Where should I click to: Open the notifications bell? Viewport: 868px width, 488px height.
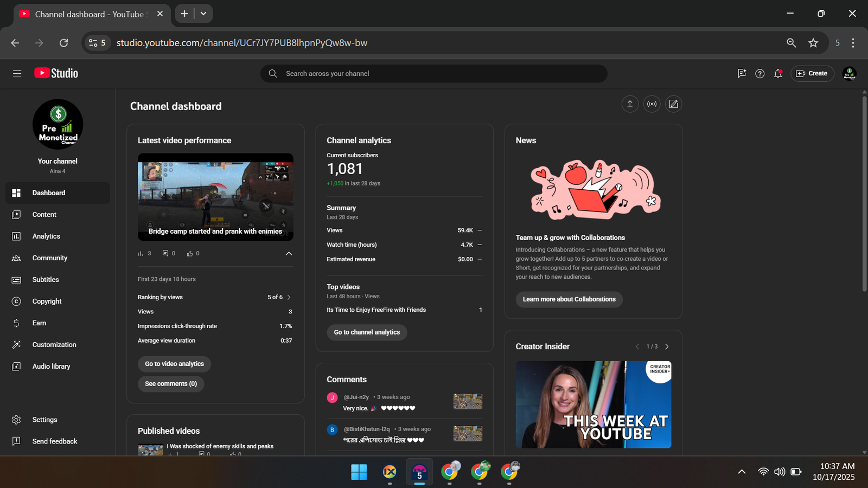[x=778, y=74]
